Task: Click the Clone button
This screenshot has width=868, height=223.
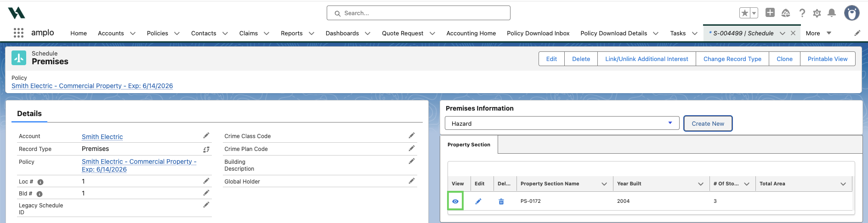Action: pos(784,59)
